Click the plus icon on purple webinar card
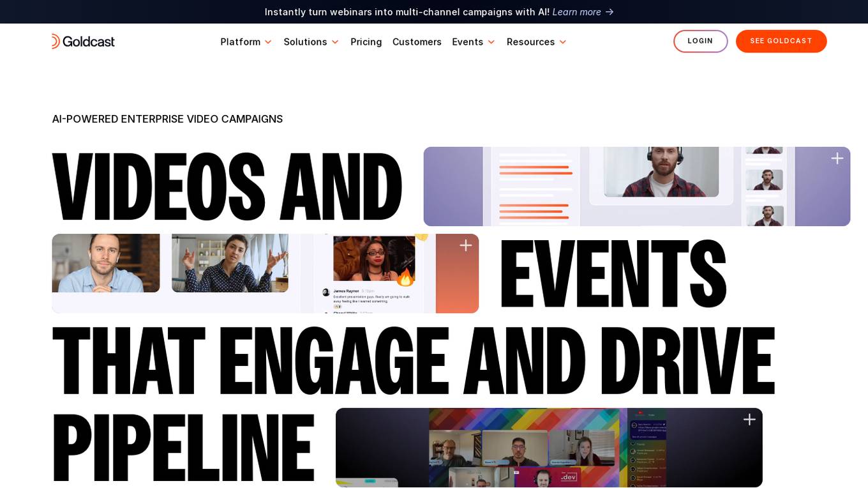The width and height of the screenshot is (868, 488). 837,158
